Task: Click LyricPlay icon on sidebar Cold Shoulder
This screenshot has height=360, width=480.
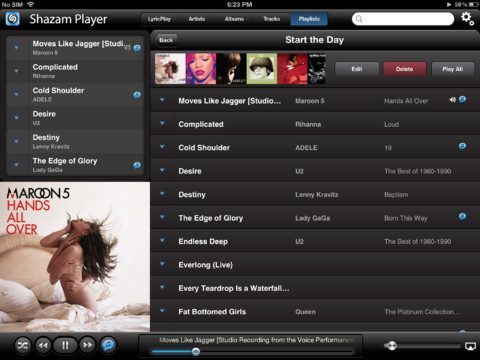Action: [137, 95]
